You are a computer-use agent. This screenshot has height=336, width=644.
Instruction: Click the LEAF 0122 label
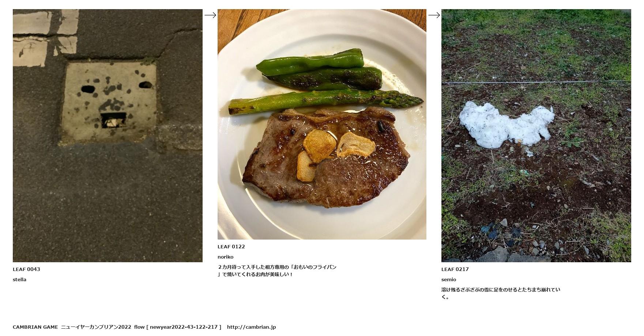[231, 247]
